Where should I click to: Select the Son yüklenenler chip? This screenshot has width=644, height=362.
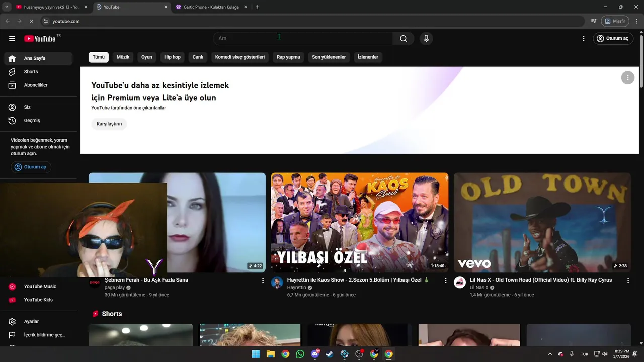tap(329, 57)
